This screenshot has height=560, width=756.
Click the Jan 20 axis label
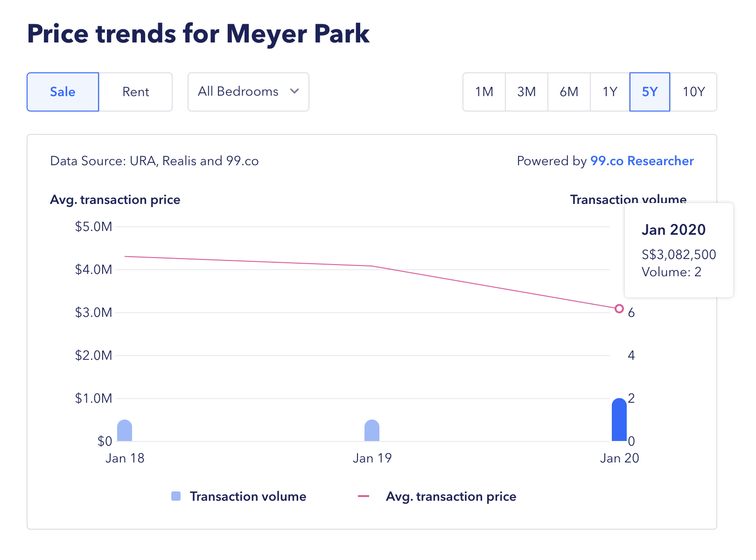pos(619,458)
